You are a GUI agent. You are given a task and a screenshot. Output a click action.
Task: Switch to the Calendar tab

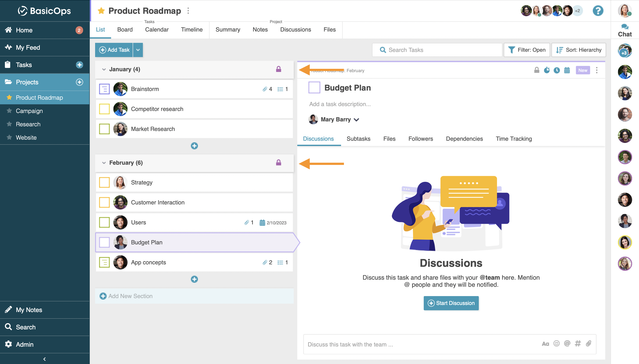(157, 30)
